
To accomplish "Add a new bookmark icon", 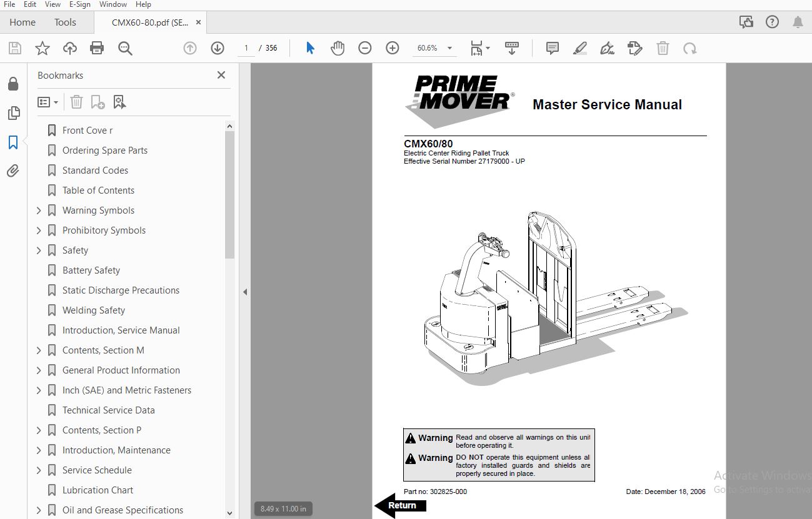I will (x=98, y=102).
